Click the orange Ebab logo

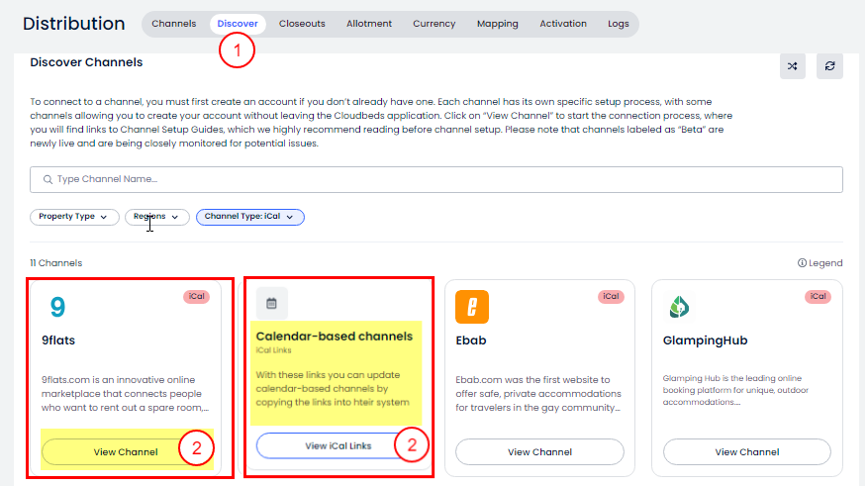472,308
